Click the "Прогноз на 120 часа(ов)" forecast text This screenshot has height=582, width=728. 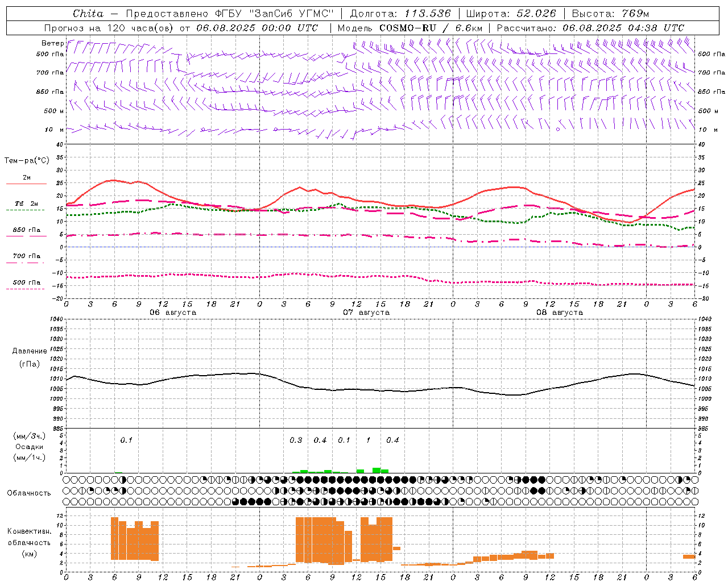(109, 28)
